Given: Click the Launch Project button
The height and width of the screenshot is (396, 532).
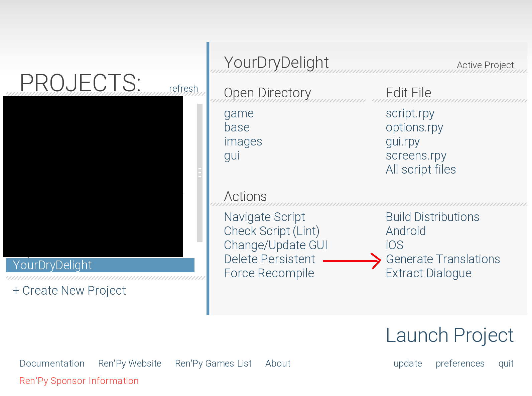Looking at the screenshot, I should tap(449, 335).
